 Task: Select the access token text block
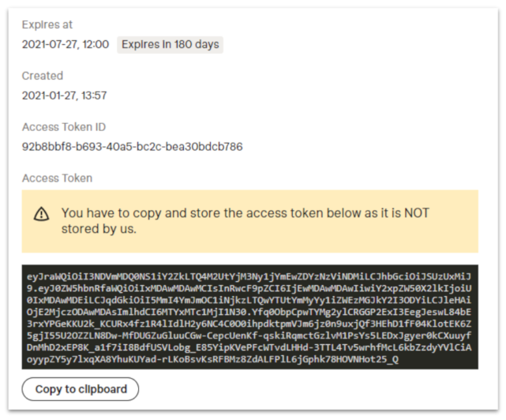click(x=249, y=317)
